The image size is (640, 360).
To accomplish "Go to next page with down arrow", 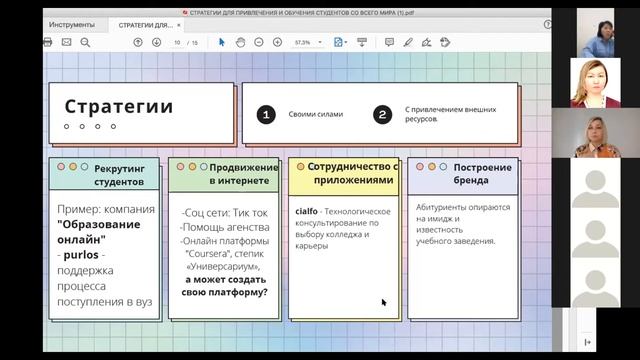I will pyautogui.click(x=156, y=42).
